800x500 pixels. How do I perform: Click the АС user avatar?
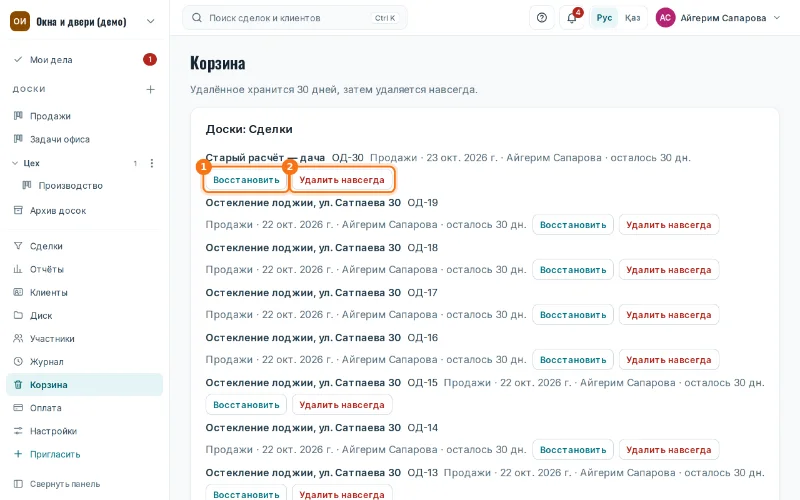665,18
